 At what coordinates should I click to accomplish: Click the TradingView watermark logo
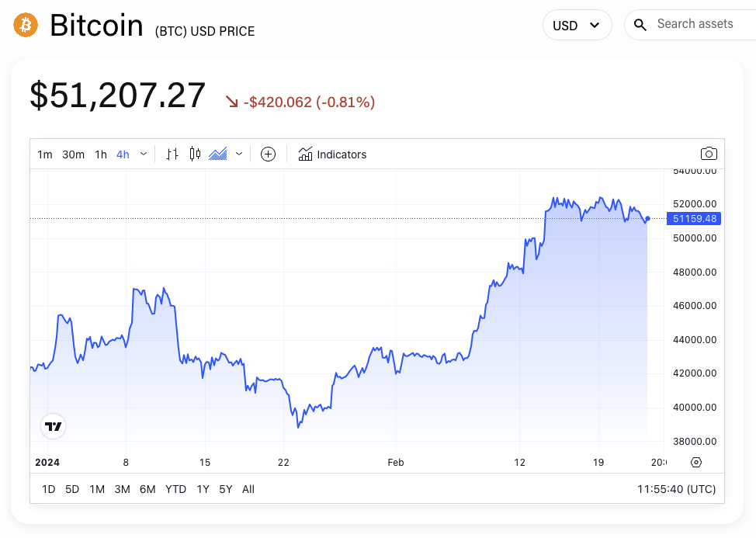pos(52,425)
